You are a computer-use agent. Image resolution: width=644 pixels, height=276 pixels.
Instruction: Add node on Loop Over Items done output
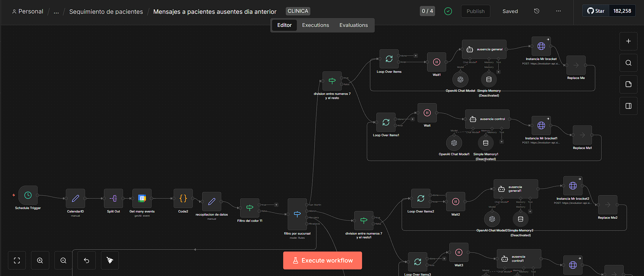coord(416,56)
